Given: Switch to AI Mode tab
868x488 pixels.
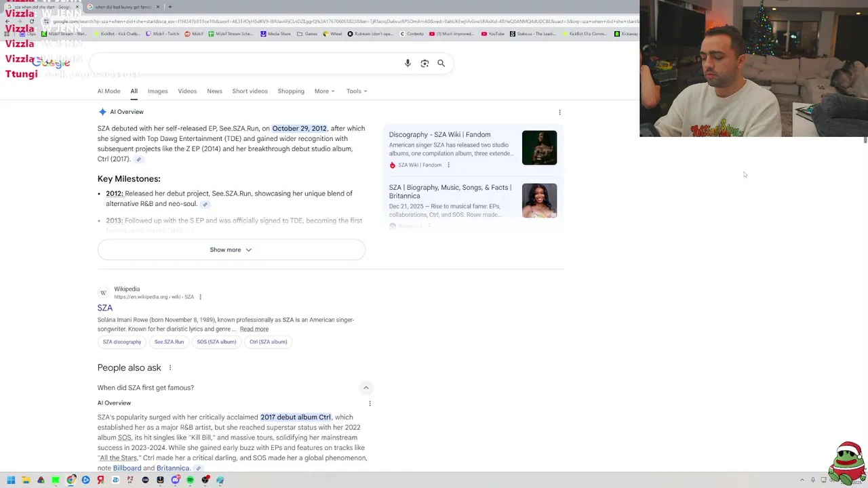Looking at the screenshot, I should 108,91.
